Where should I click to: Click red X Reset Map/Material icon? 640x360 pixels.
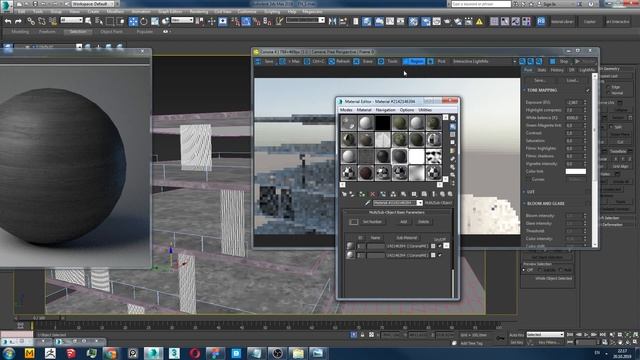372,194
